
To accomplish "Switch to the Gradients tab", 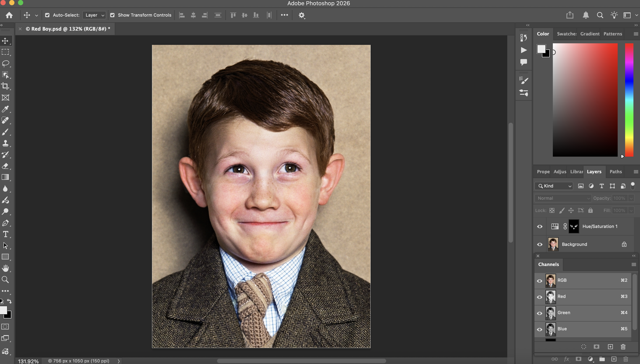I will 590,34.
